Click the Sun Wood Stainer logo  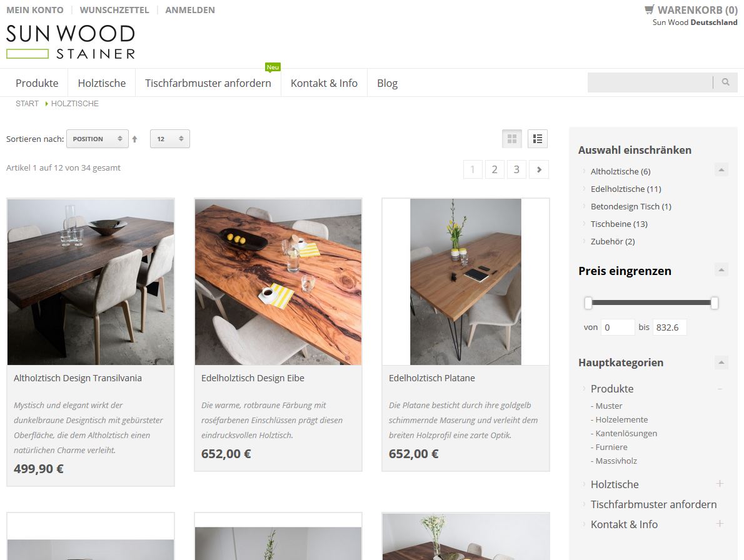point(71,42)
